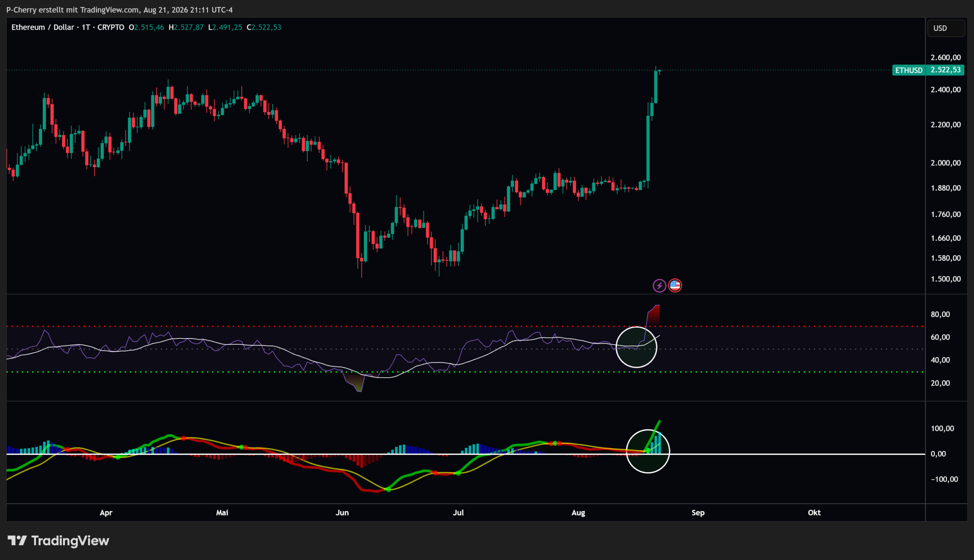
Task: Click the Mai label on the time axis
Action: [x=222, y=513]
